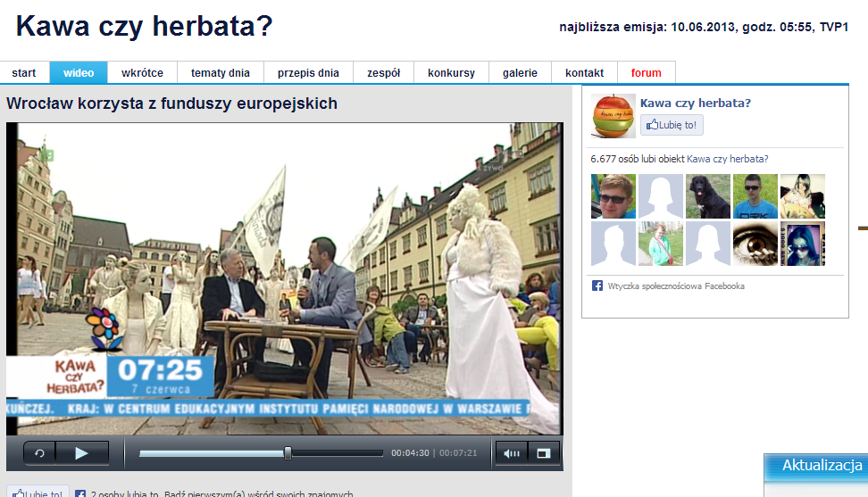Viewport: 868px width, 497px height.
Task: Click the Facebook icon beside Wtyczka społecznościowa
Action: tap(597, 286)
